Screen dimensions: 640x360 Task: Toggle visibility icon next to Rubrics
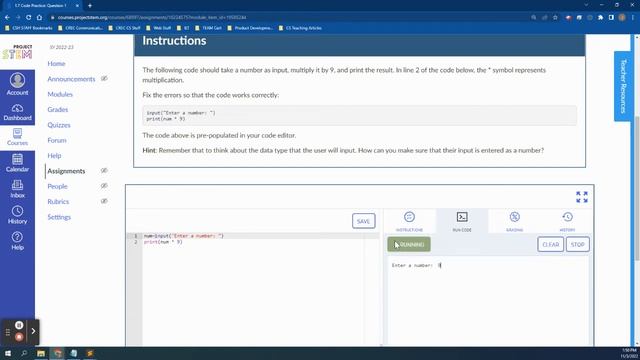coord(104,201)
